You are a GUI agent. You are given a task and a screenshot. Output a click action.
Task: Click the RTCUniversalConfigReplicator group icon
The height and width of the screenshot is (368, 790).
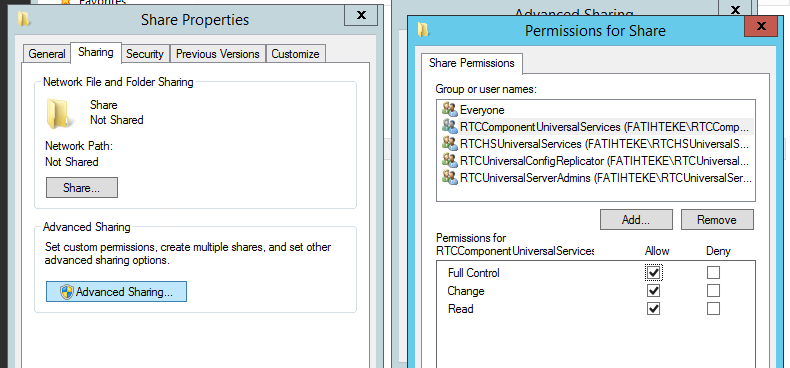[449, 160]
